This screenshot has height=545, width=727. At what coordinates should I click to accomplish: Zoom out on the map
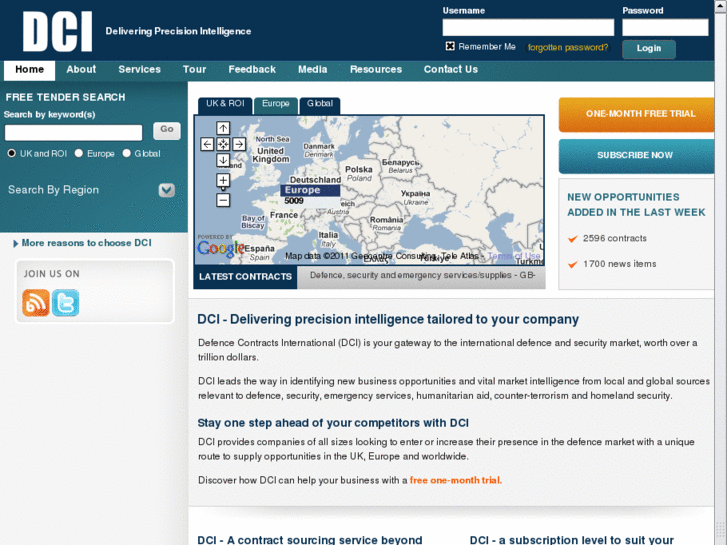[223, 200]
